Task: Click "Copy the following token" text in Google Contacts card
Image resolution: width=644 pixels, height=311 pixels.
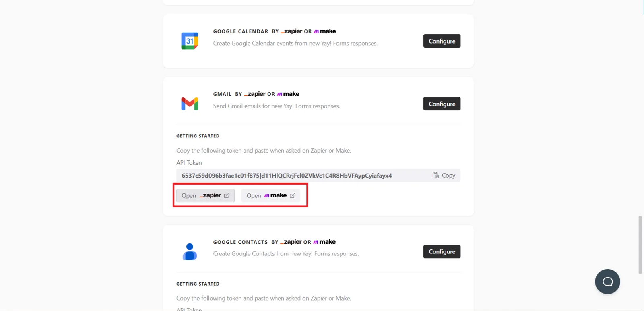Action: pos(264,299)
